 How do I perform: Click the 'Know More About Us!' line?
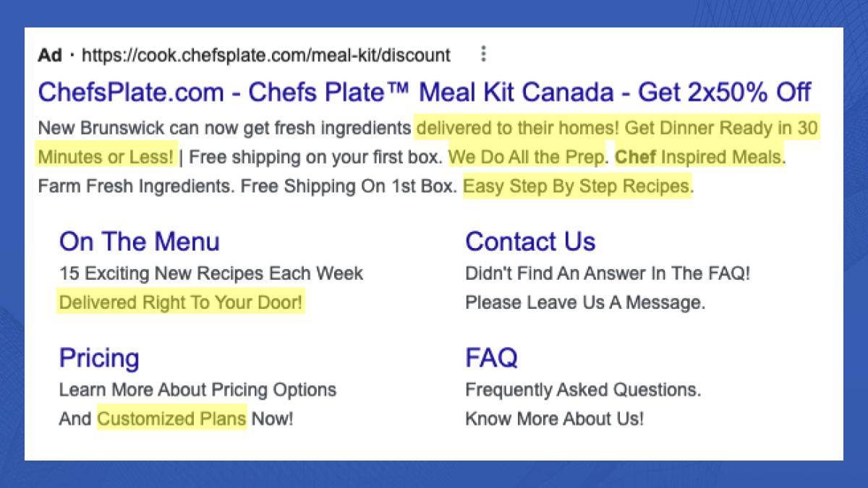554,419
